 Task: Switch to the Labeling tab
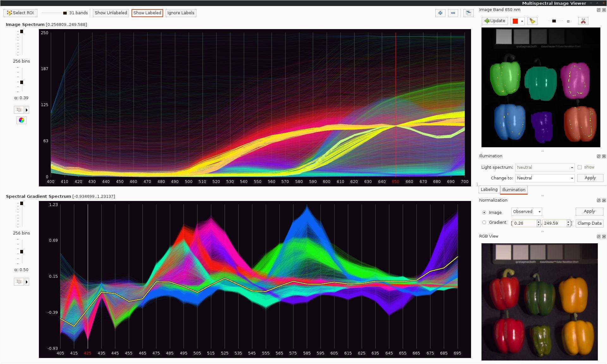489,190
